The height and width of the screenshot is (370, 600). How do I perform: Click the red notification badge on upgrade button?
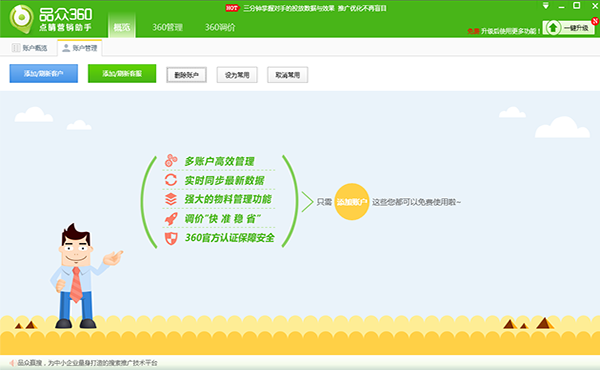pos(595,21)
